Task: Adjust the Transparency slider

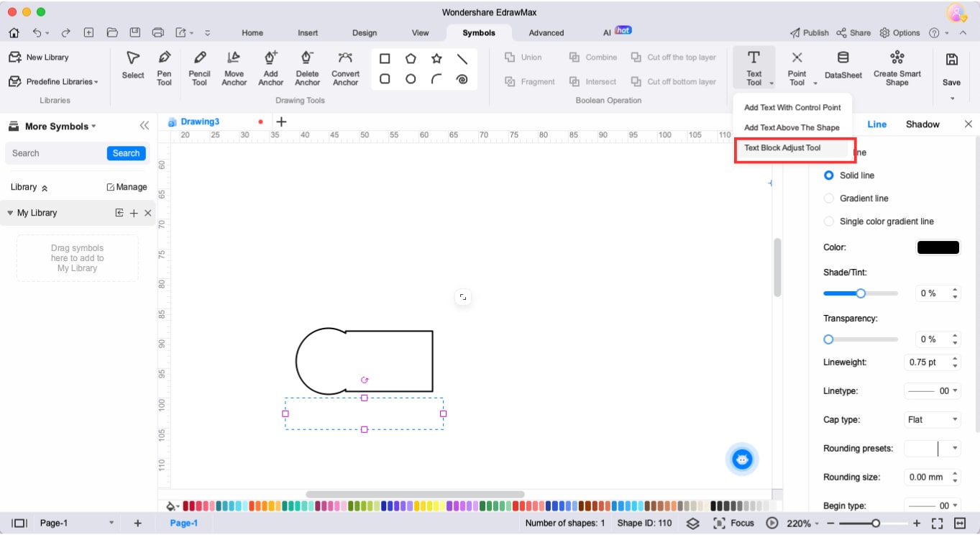Action: (x=861, y=339)
